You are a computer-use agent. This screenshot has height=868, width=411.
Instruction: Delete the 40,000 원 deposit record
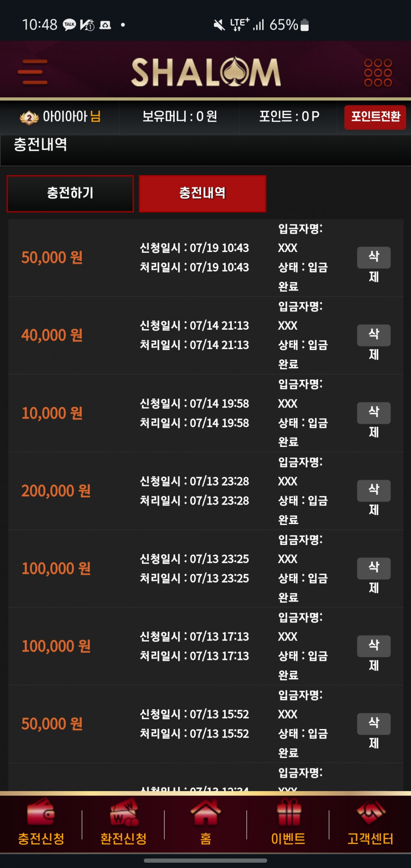tap(374, 335)
